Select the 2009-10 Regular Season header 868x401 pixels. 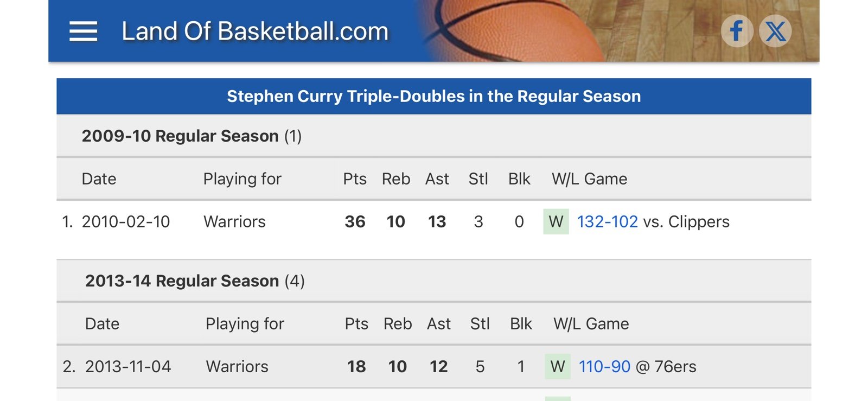[192, 136]
